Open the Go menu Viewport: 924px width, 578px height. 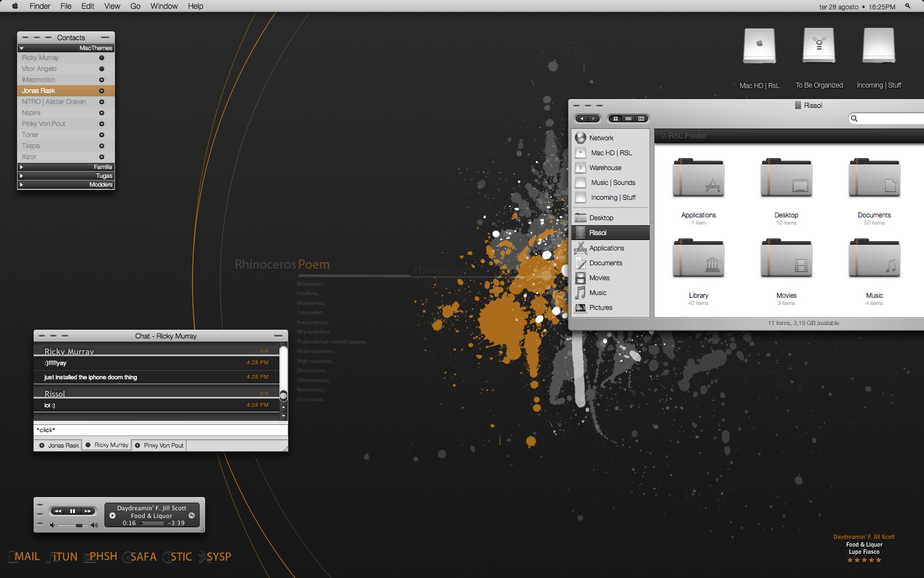[x=135, y=6]
